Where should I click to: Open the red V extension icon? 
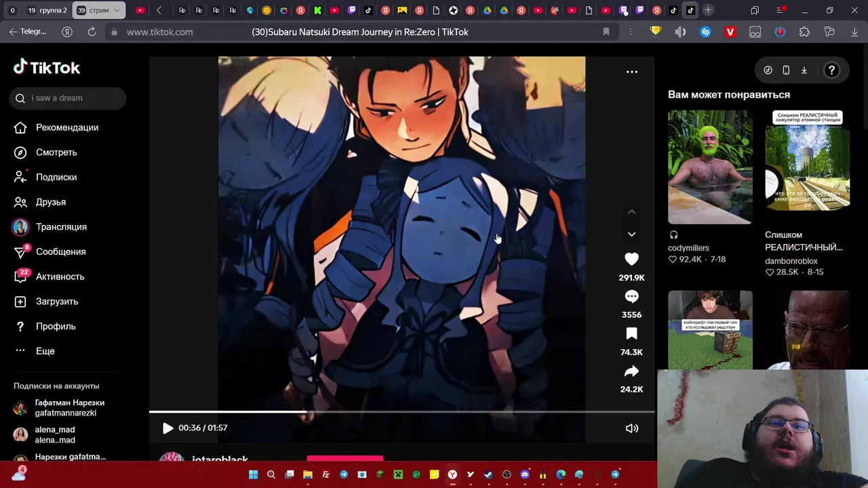tap(730, 32)
